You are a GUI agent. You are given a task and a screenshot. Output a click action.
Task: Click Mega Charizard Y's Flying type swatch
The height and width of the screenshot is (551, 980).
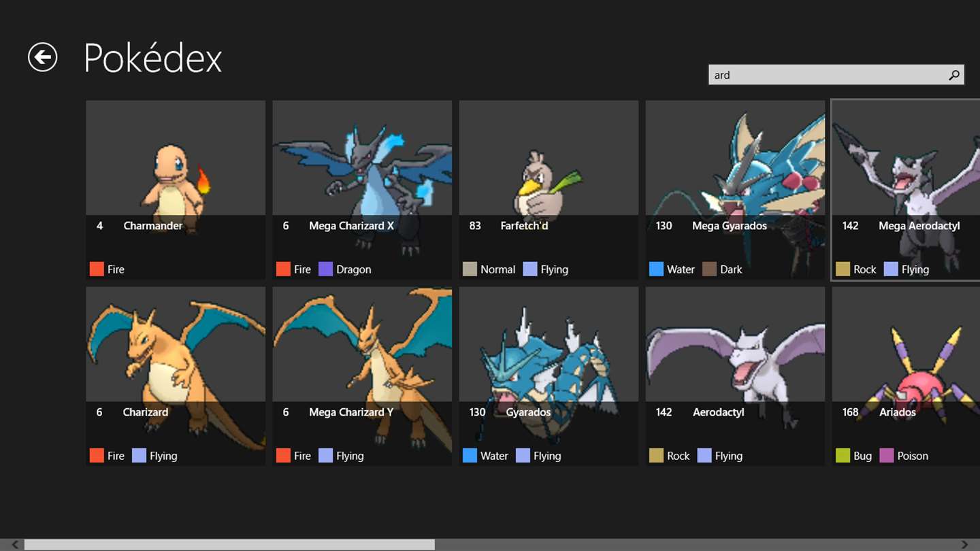[325, 456]
